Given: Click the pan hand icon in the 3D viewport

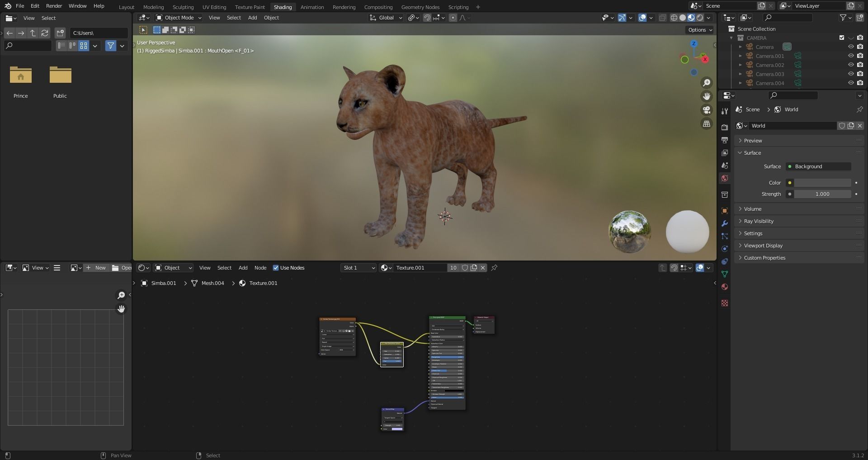Looking at the screenshot, I should pos(706,96).
